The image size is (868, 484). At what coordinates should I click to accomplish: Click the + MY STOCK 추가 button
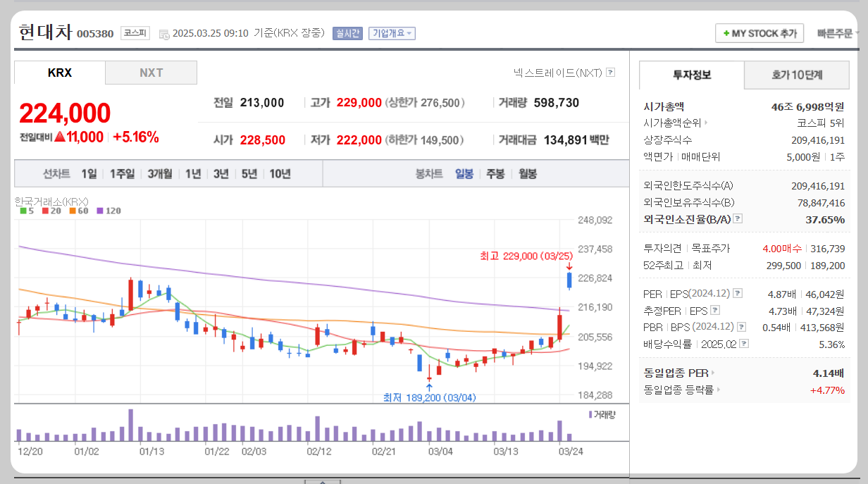coord(759,33)
